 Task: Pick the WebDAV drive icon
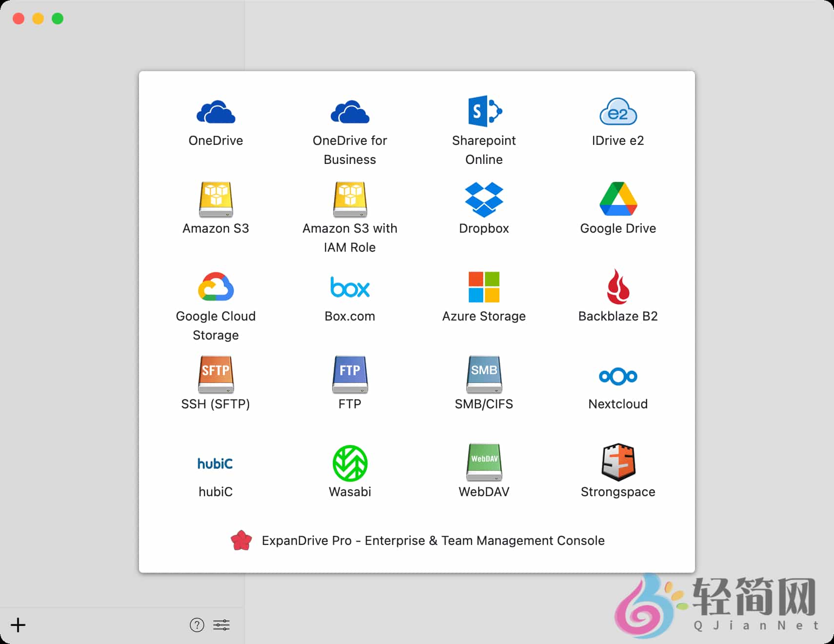tap(484, 462)
